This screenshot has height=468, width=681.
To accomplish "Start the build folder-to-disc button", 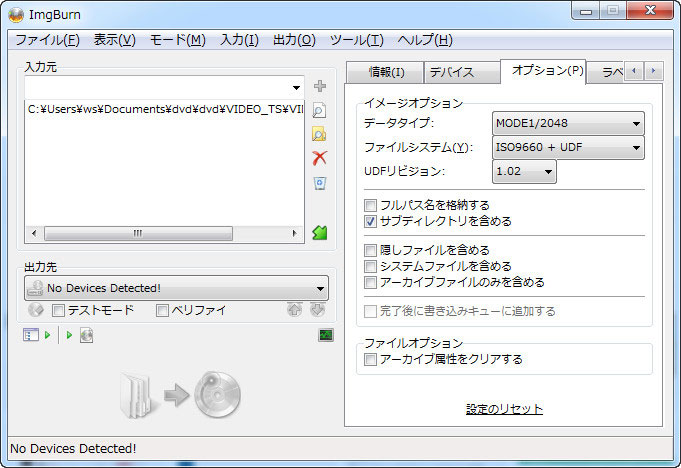I will pyautogui.click(x=180, y=395).
